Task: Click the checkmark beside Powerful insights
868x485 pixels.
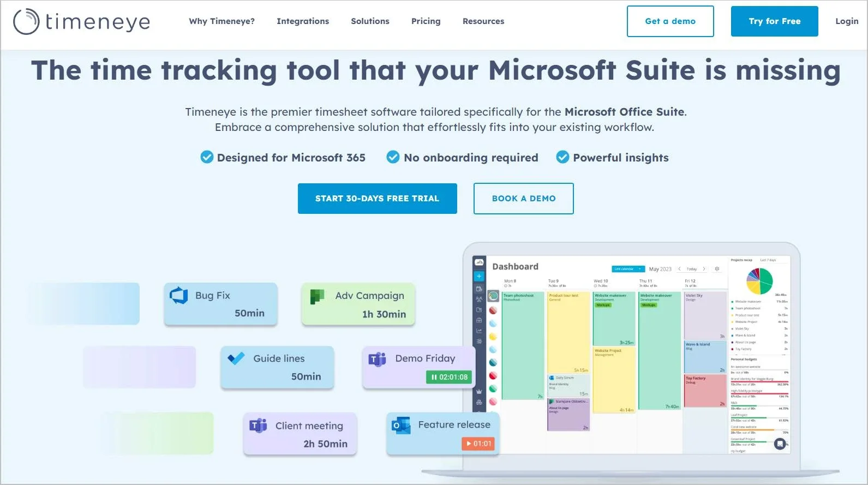Action: pyautogui.click(x=562, y=157)
